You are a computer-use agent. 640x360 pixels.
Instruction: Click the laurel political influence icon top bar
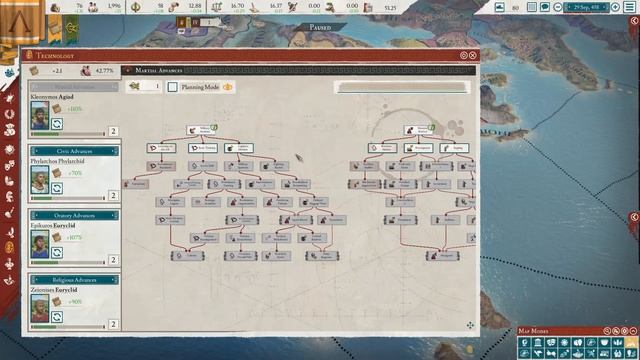point(136,7)
